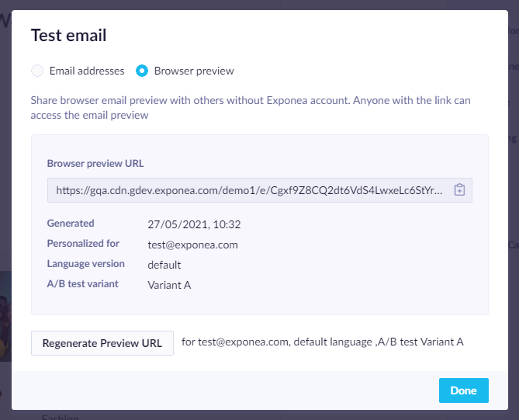
Task: Click the Language version label
Action: (86, 264)
